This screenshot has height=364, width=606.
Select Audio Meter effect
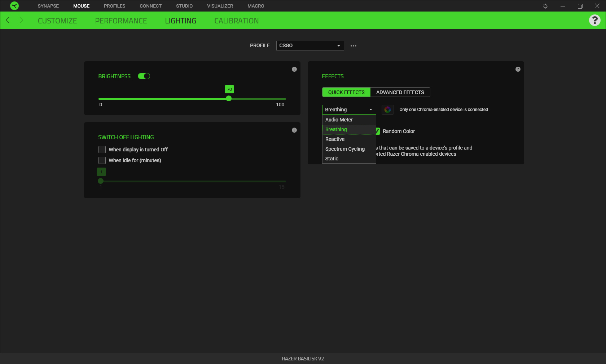click(349, 120)
